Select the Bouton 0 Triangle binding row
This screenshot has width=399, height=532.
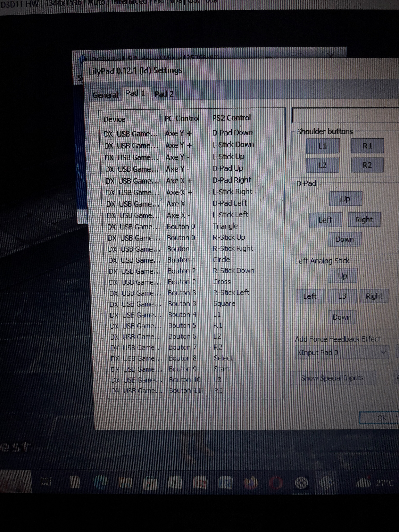[180, 226]
